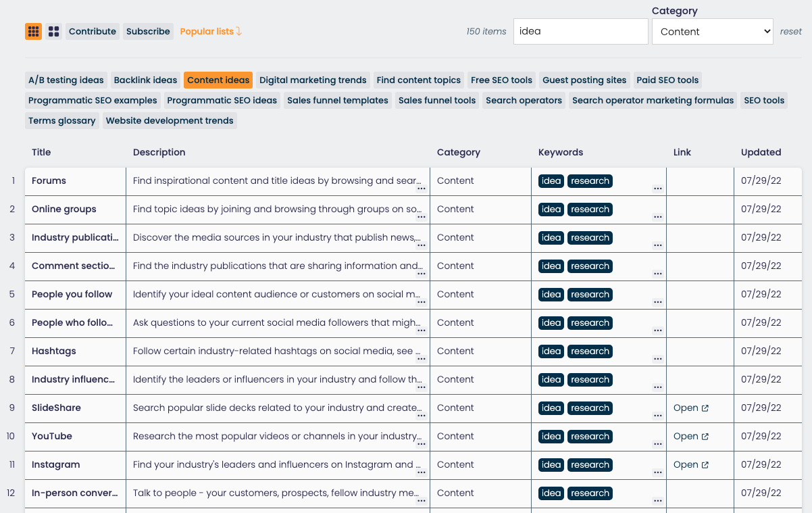Click the 'research' tag in YouTube row
The width and height of the screenshot is (812, 513).
pyautogui.click(x=590, y=436)
